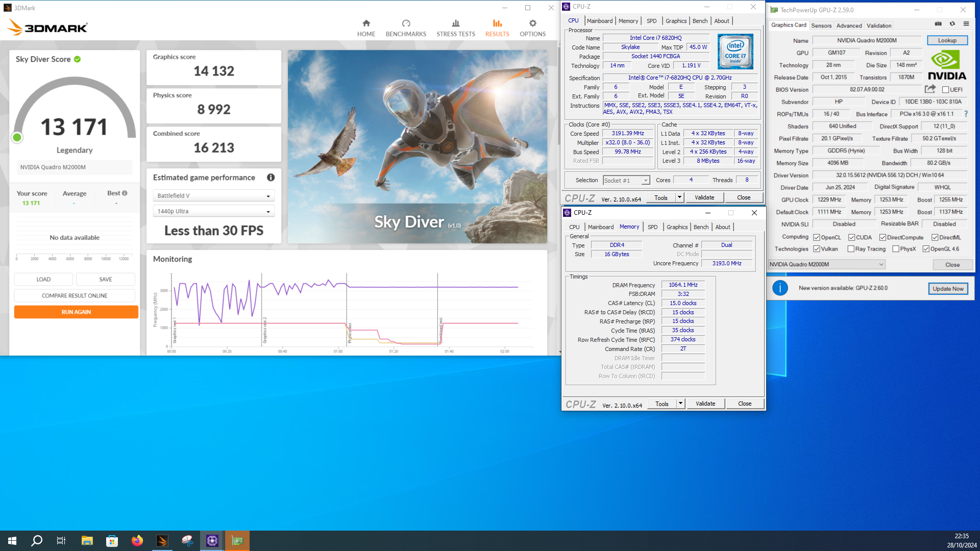Screen dimensions: 980x551
Task: Expand the 1440p Ultra resolution dropdown
Action: (213, 211)
